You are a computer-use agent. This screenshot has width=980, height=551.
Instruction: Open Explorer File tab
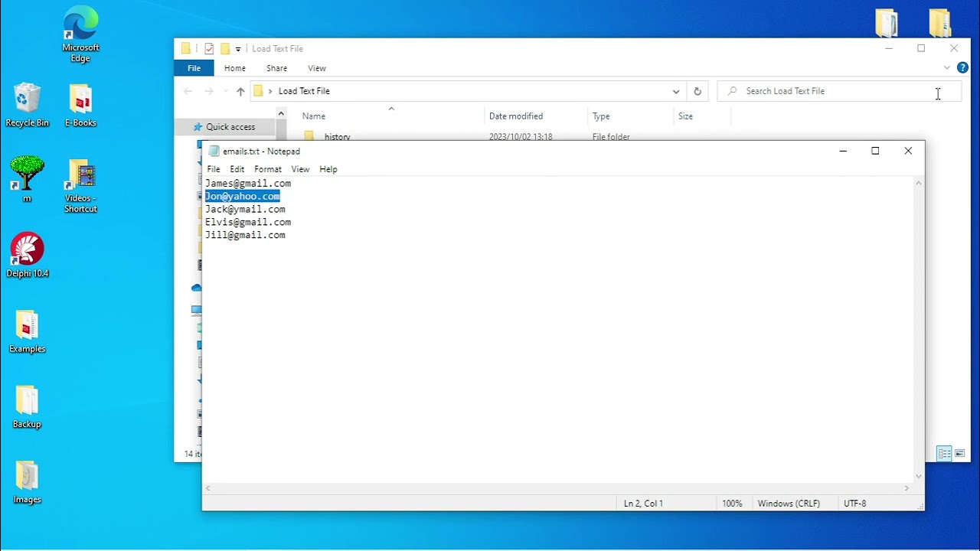click(194, 68)
